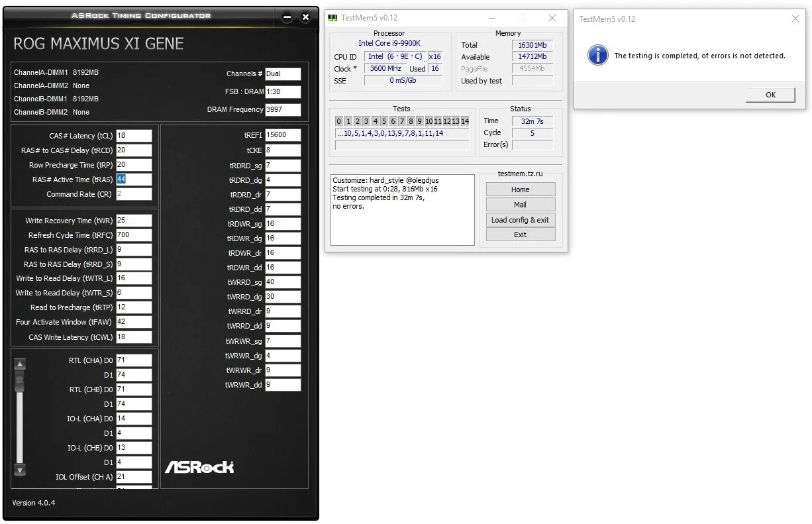The height and width of the screenshot is (524, 812).
Task: Click the ChannelB-DIMM1 8192MB entry
Action: pos(56,99)
